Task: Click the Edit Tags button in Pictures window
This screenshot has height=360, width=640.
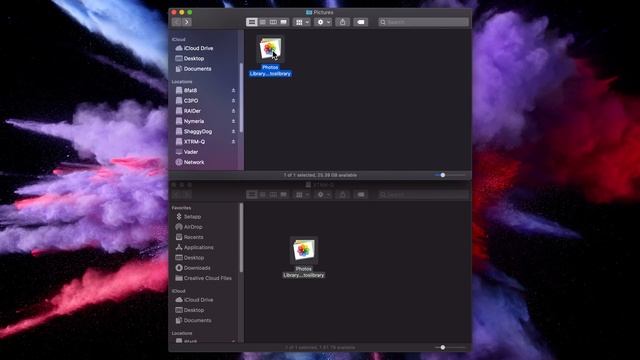Action: (x=361, y=22)
